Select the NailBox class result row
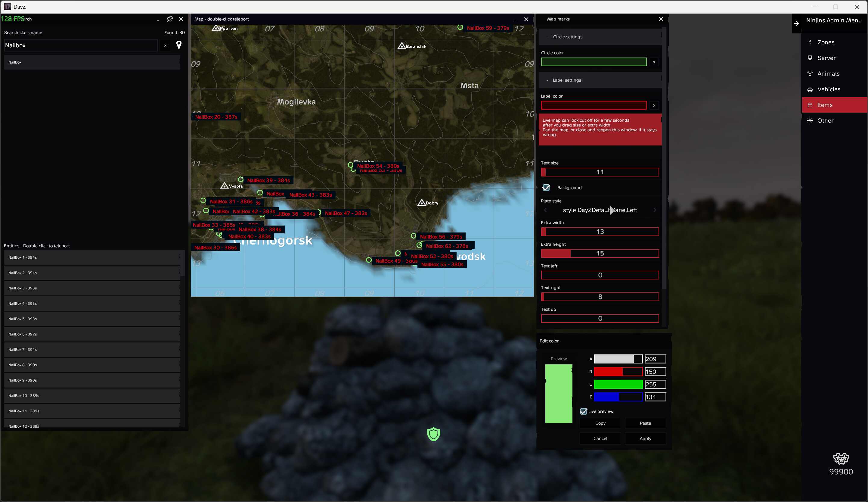The width and height of the screenshot is (868, 502). pos(92,62)
